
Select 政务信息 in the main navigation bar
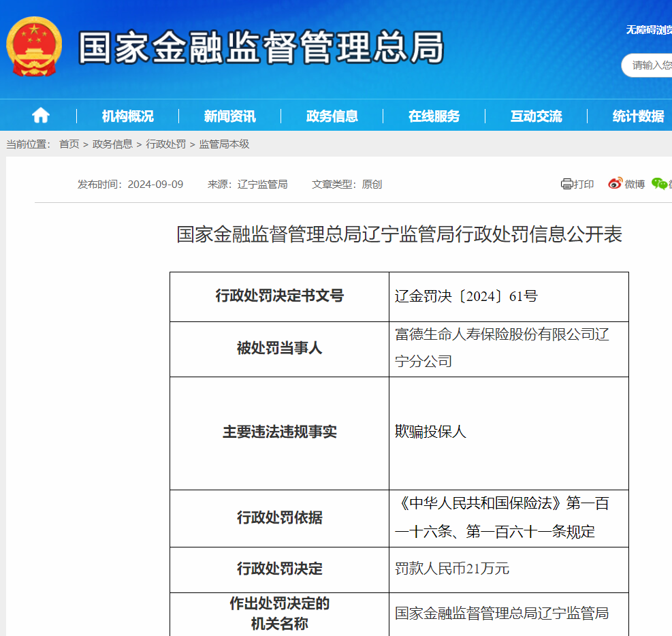click(x=332, y=116)
